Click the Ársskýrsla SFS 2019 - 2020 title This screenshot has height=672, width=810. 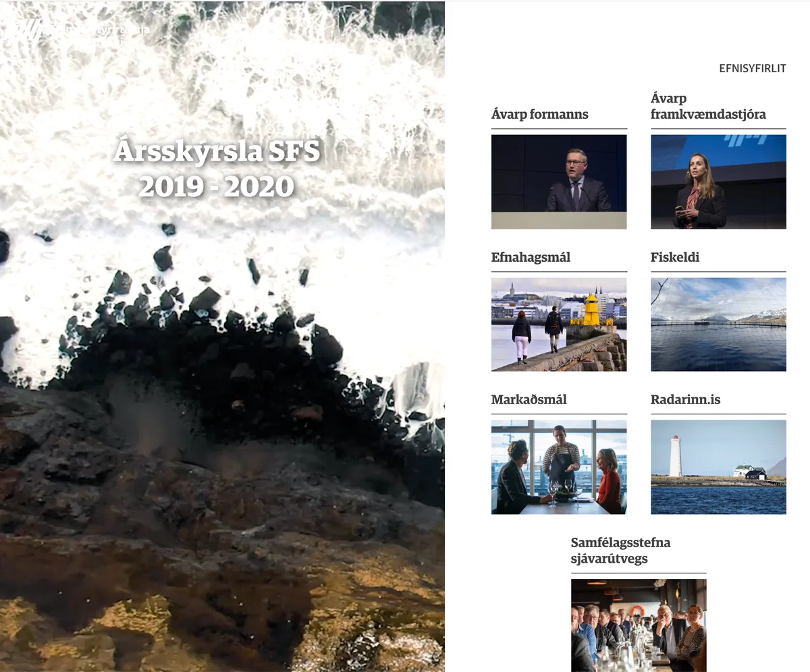217,168
